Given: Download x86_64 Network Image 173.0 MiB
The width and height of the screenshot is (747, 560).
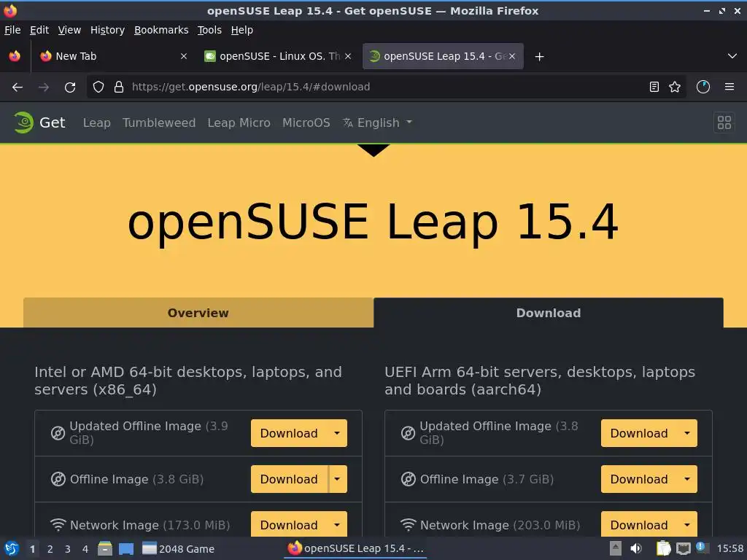Looking at the screenshot, I should 289,525.
